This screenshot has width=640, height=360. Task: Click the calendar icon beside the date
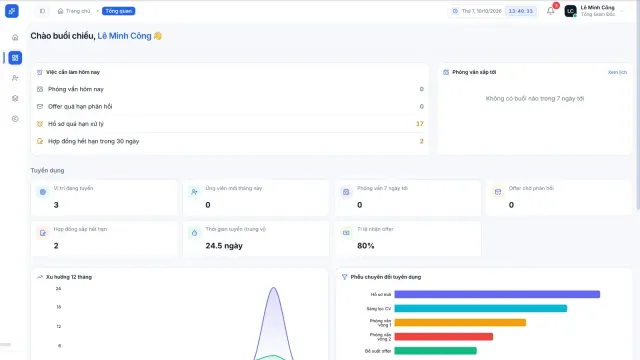click(455, 11)
